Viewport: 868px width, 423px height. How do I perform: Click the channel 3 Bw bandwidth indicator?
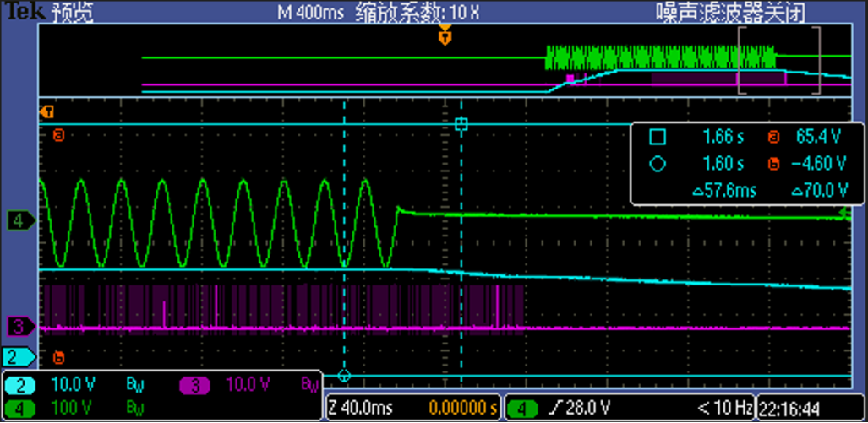308,385
